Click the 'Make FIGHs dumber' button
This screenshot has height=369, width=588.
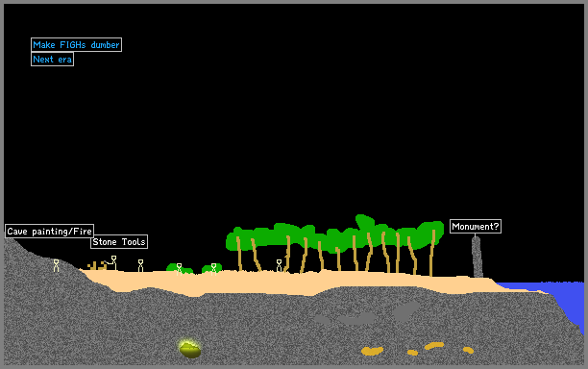(76, 44)
